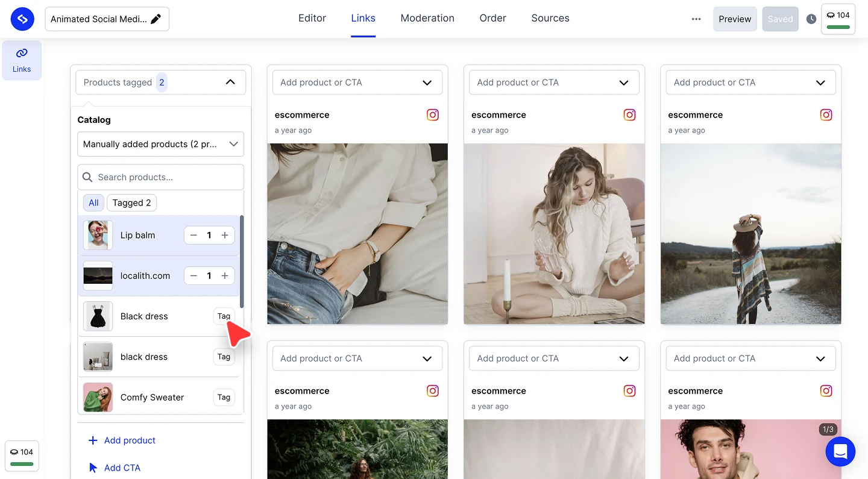Select the Lip balm product name
Viewport: 868px width, 479px height.
point(137,236)
